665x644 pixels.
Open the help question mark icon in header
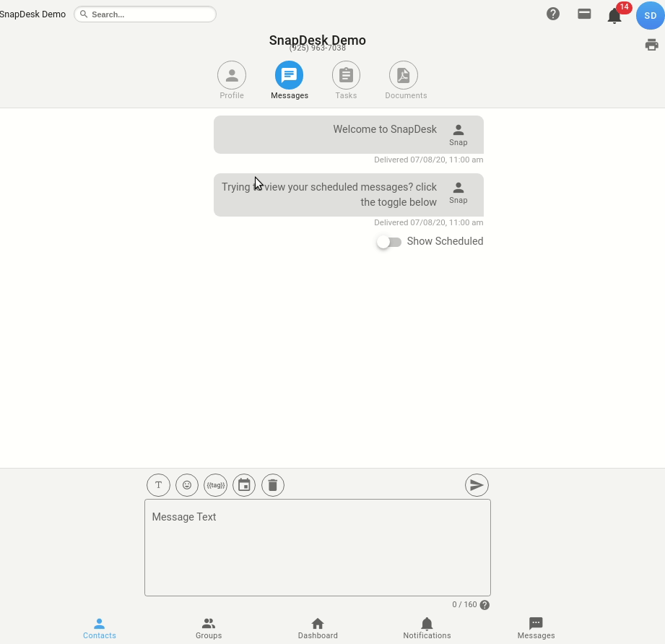pos(552,14)
